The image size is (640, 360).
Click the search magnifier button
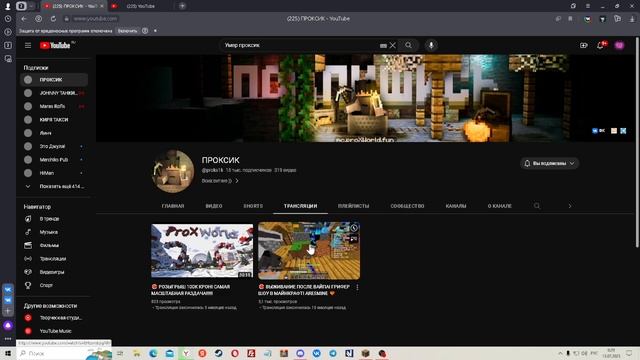[408, 45]
